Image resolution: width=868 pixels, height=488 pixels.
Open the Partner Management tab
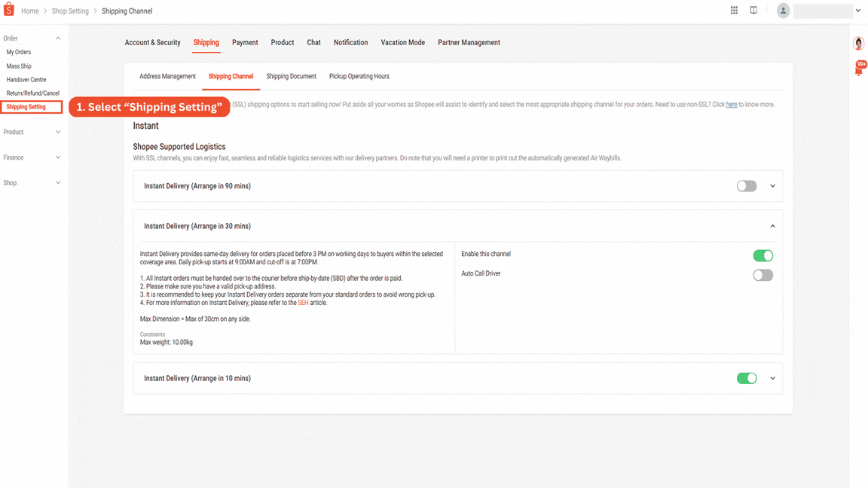[x=469, y=43]
